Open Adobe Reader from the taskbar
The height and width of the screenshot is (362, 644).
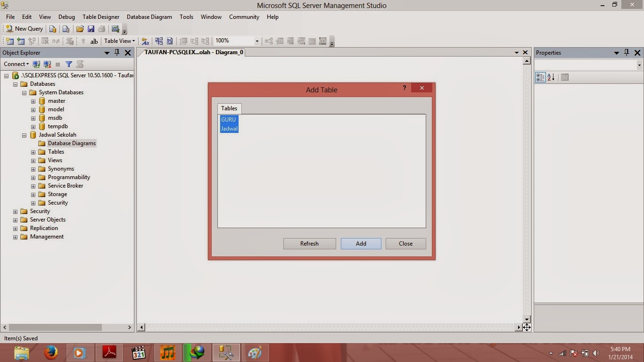click(109, 353)
